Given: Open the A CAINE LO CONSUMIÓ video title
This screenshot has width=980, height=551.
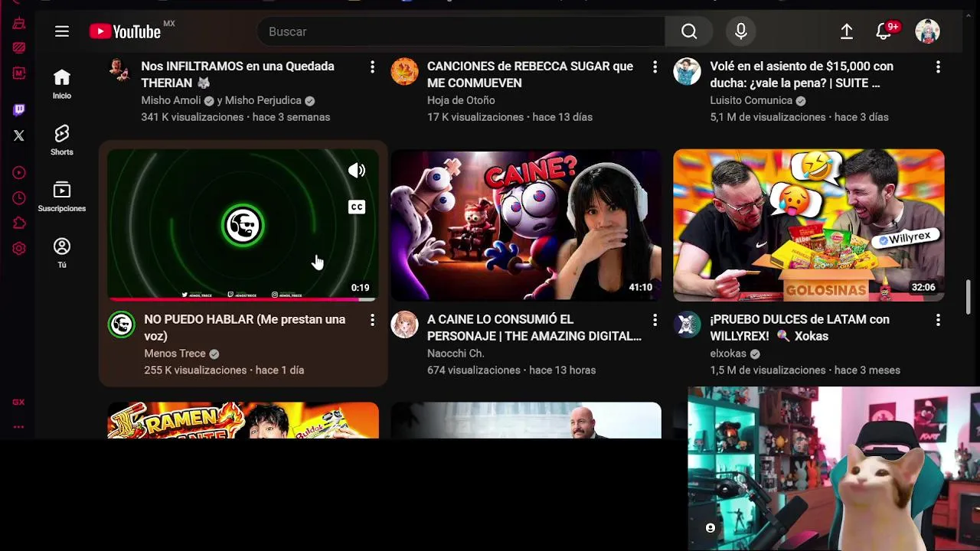Looking at the screenshot, I should point(534,328).
